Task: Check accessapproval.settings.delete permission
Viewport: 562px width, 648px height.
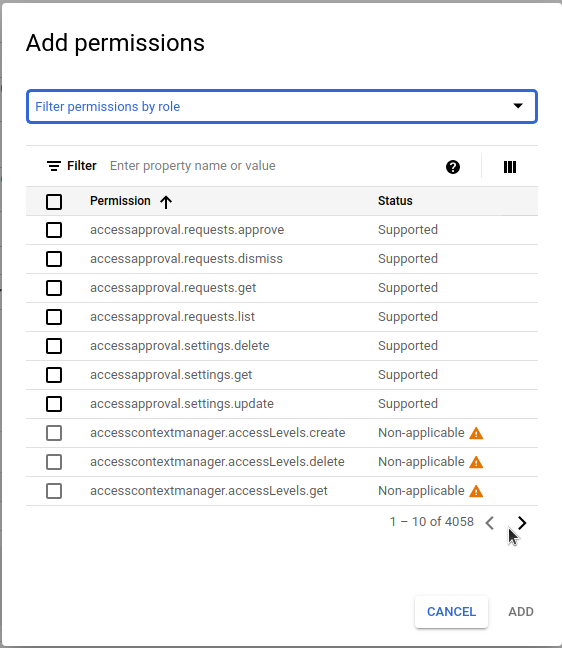Action: tap(54, 346)
